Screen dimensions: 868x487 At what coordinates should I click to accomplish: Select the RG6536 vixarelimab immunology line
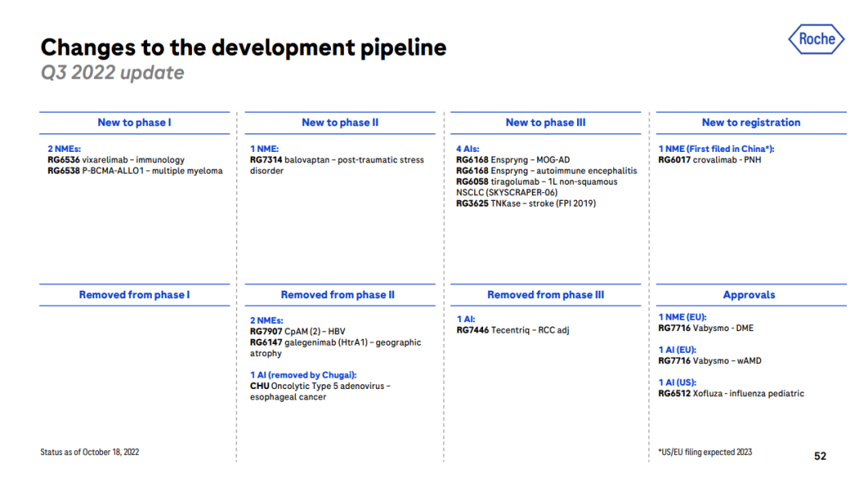click(x=117, y=160)
